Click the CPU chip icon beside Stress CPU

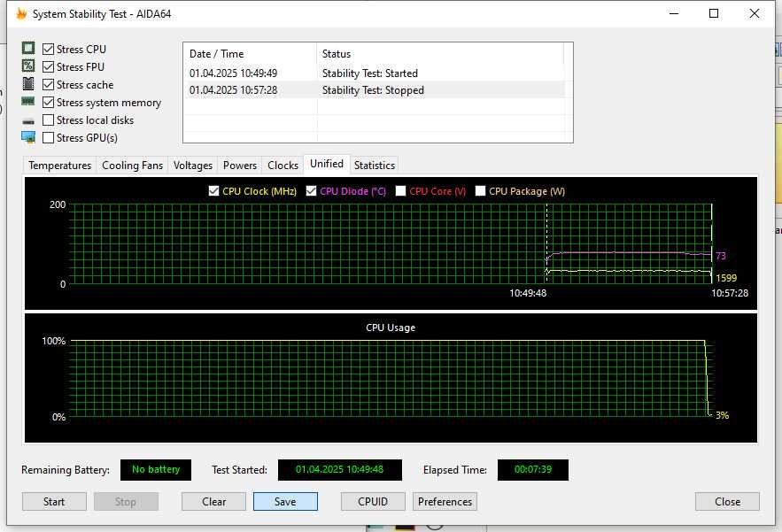pos(28,48)
